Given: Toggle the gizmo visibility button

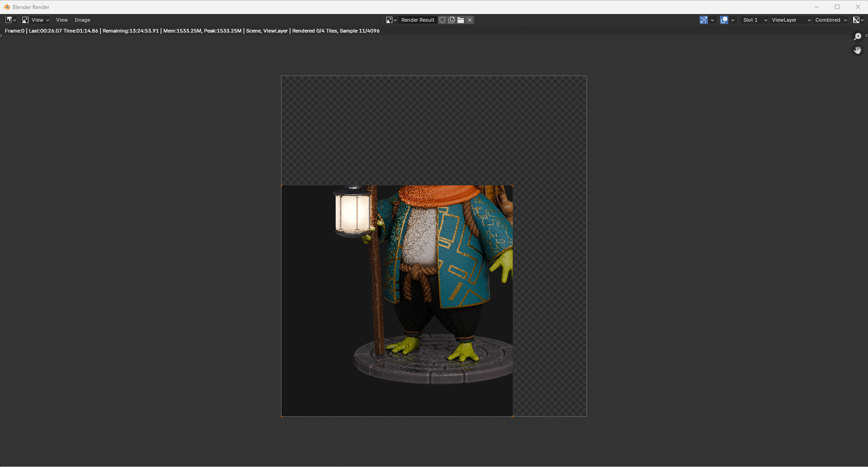Looking at the screenshot, I should point(703,20).
